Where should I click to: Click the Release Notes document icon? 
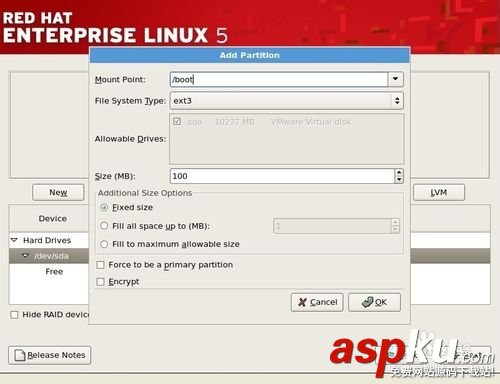tap(20, 355)
